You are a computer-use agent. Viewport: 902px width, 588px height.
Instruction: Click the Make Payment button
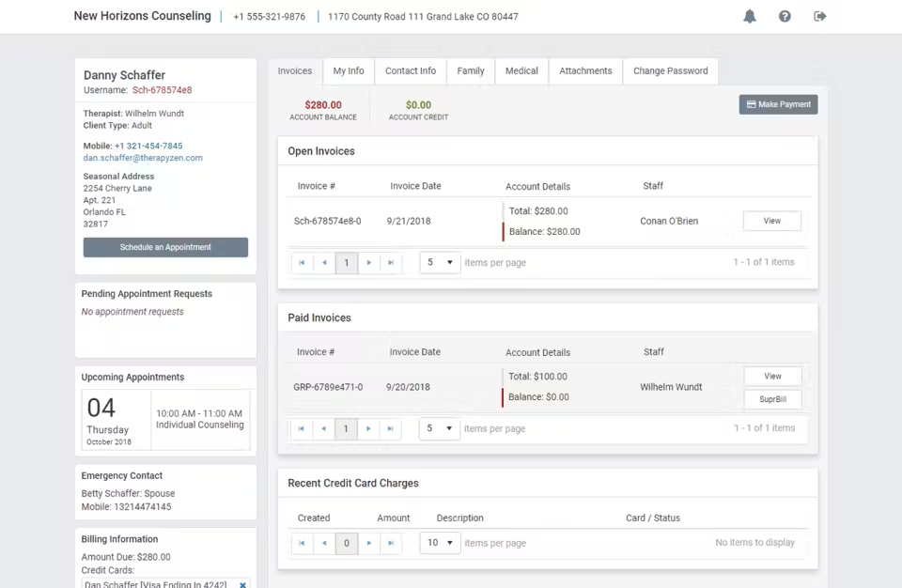778,104
